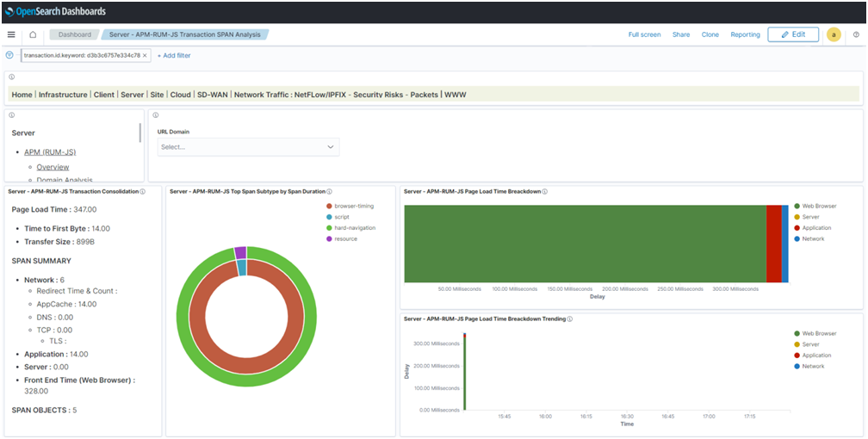Screen dimensions: 868x439
Task: Clone this dashboard
Action: click(710, 34)
